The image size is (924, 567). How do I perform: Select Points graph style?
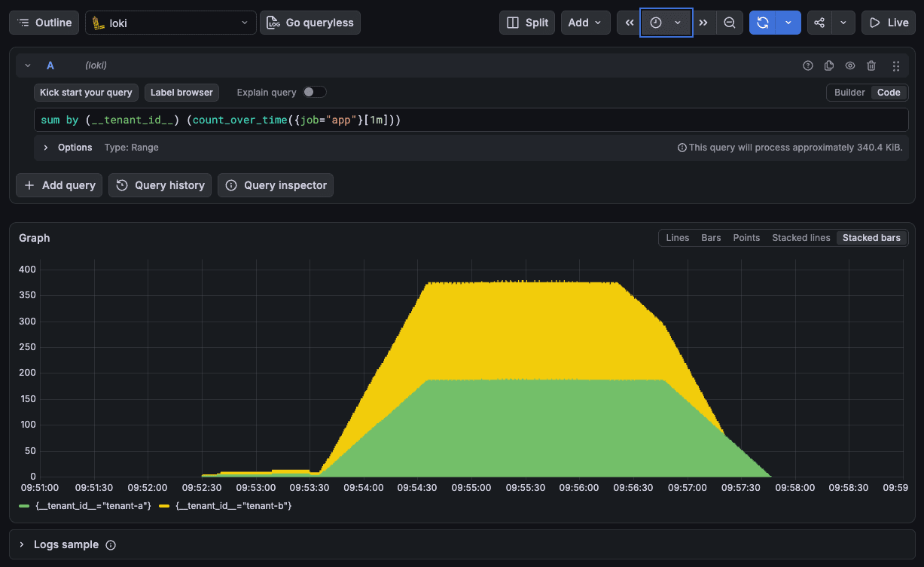746,238
